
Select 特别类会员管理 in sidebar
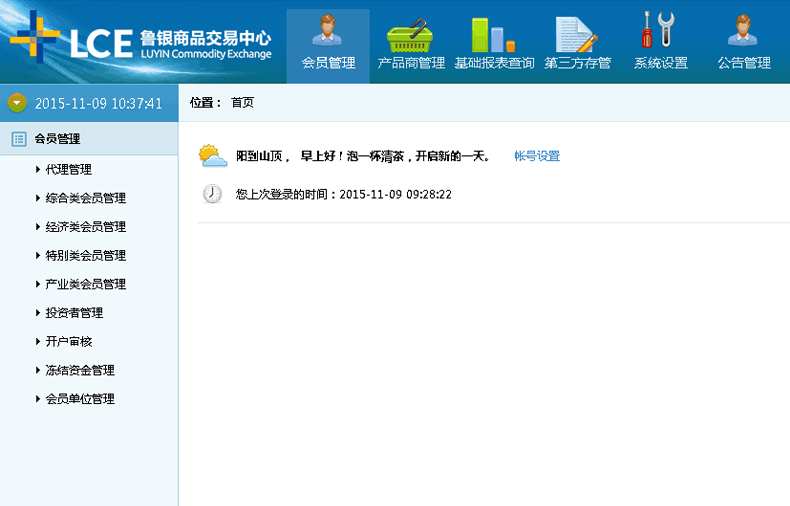point(85,256)
